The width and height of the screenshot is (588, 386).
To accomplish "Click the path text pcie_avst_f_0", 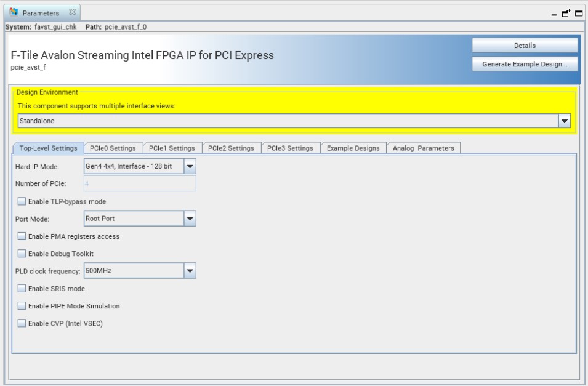I will (x=126, y=27).
